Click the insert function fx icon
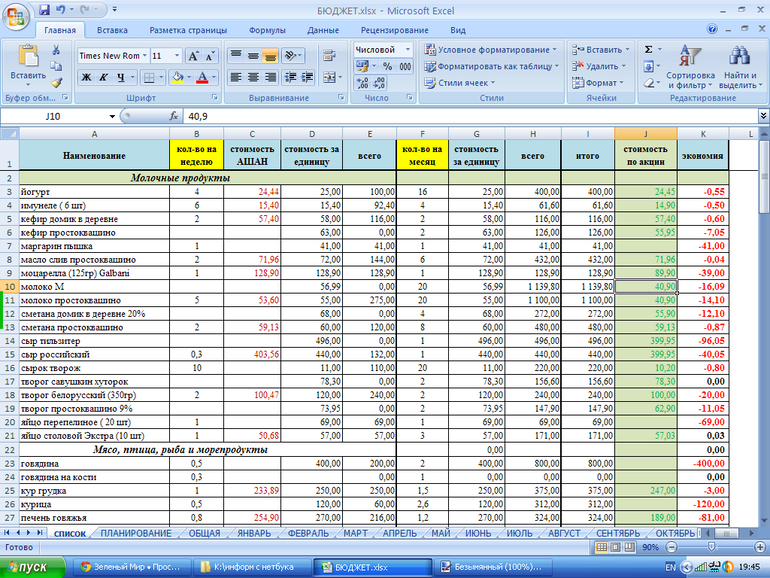The height and width of the screenshot is (578, 770). click(173, 116)
